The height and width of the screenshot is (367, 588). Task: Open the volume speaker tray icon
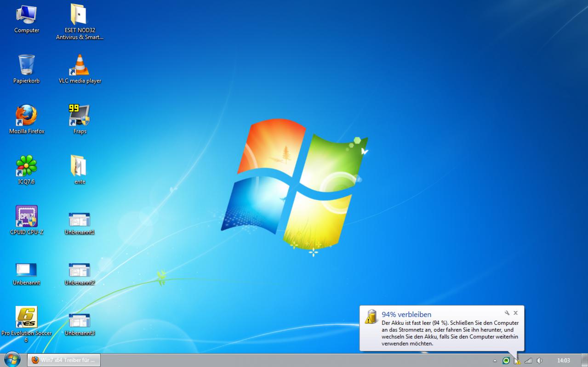click(539, 361)
